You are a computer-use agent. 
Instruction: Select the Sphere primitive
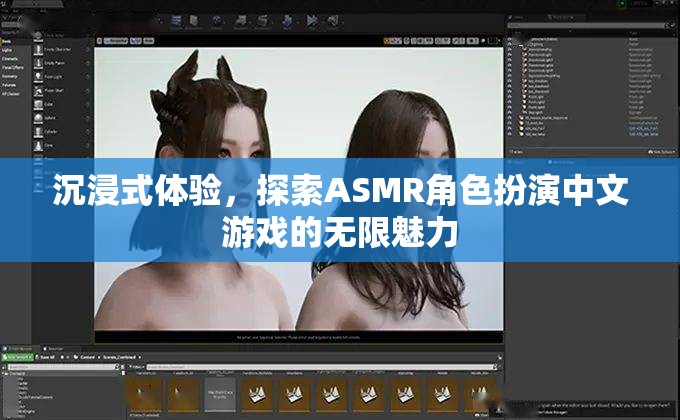click(x=61, y=118)
